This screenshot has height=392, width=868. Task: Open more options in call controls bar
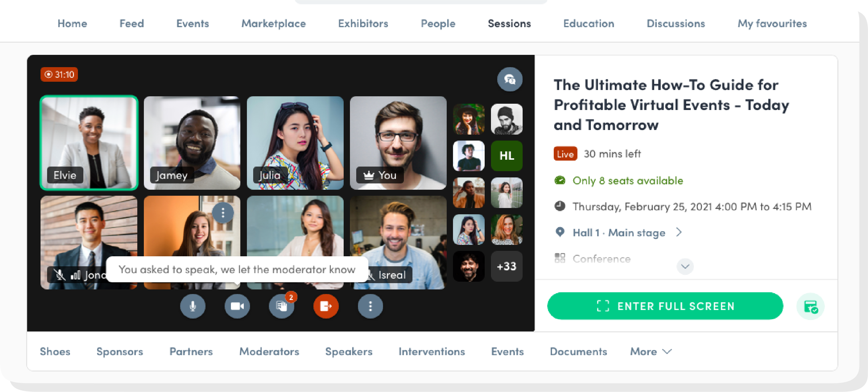click(370, 306)
